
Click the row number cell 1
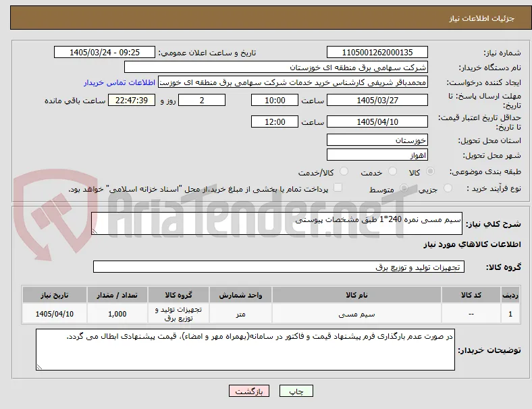tap(510, 314)
